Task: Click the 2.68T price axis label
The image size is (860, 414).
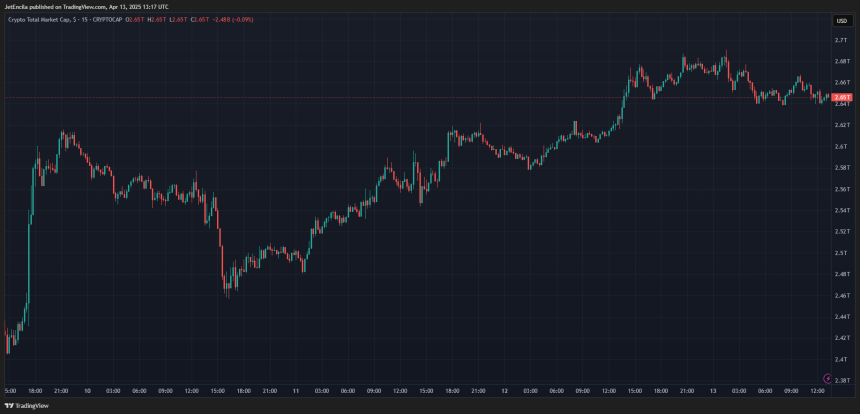Action: click(x=841, y=61)
